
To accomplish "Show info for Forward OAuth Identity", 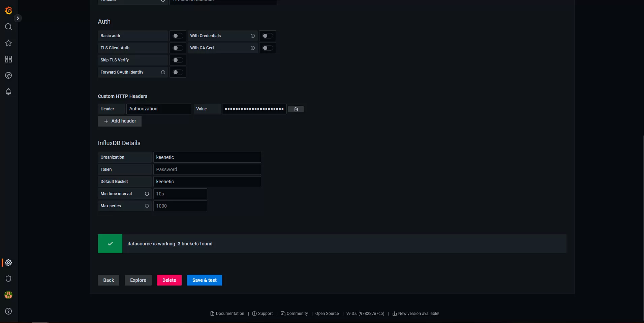I will [x=163, y=72].
